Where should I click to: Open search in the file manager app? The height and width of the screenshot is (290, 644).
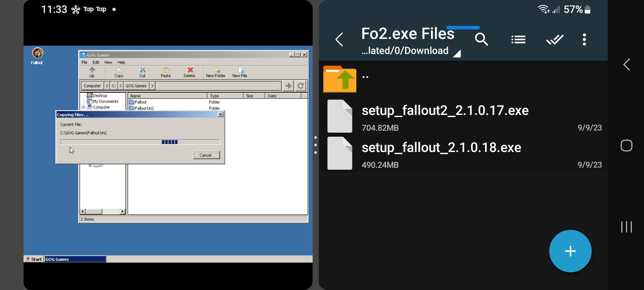[481, 40]
